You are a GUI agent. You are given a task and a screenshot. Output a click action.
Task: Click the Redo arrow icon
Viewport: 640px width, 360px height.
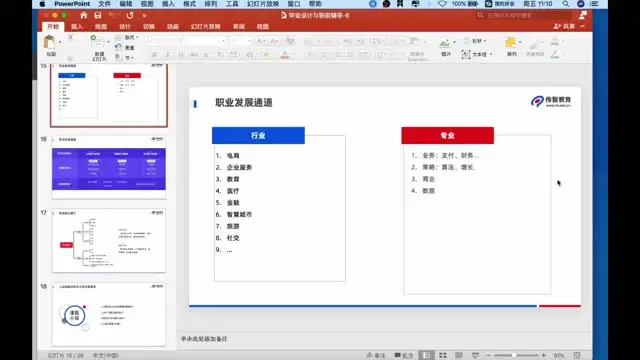[x=130, y=16]
